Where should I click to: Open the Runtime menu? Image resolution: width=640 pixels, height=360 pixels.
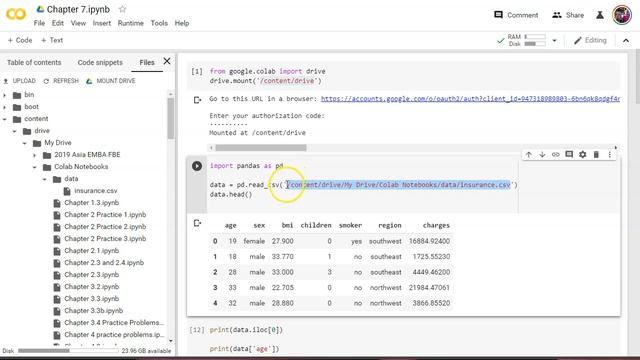coord(131,23)
